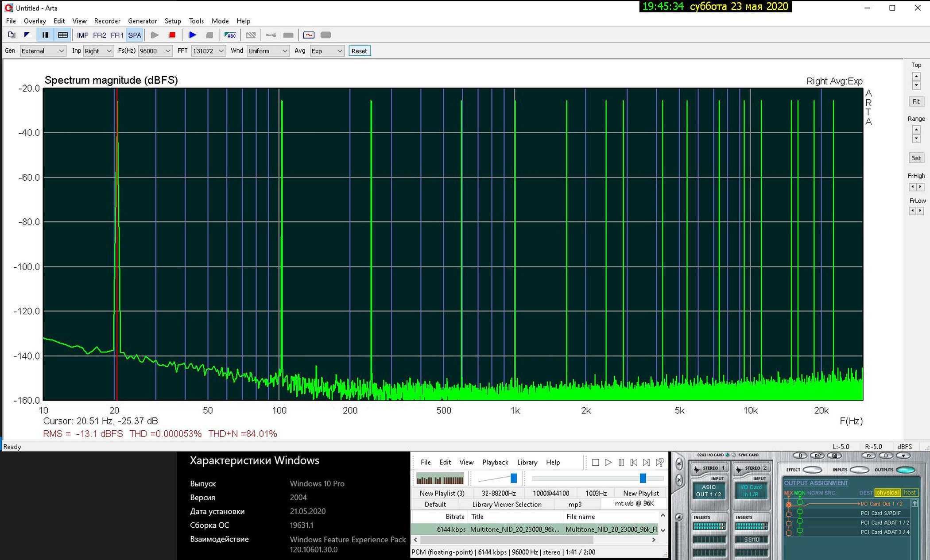Click the blue generator play icon
930x560 pixels.
coord(192,35)
